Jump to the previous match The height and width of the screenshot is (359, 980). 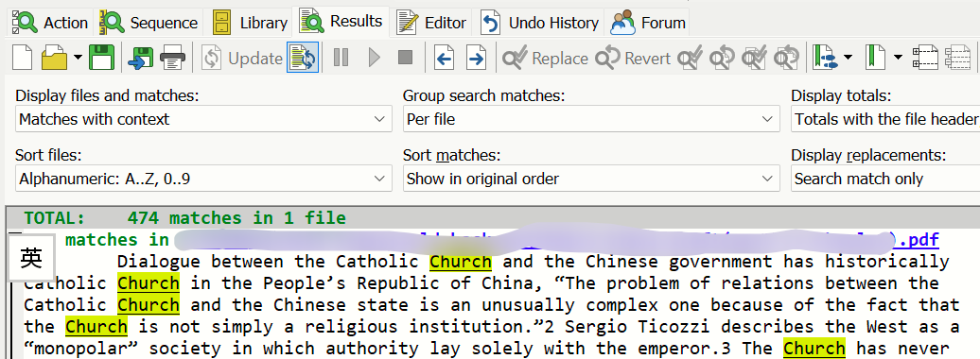[445, 58]
